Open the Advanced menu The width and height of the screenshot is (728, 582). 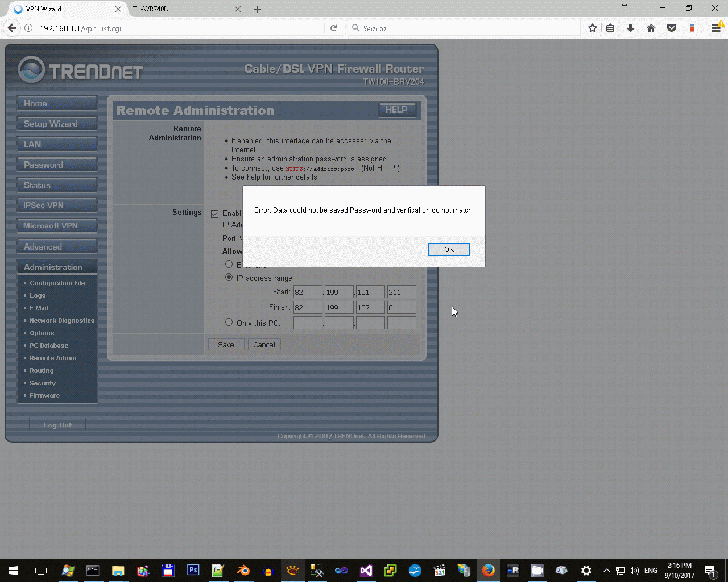57,247
